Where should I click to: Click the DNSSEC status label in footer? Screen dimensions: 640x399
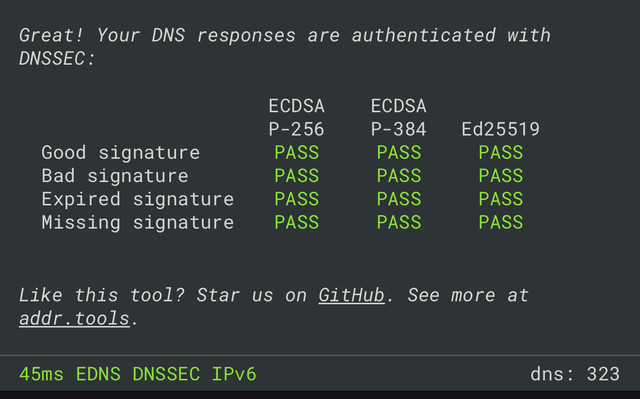166,374
